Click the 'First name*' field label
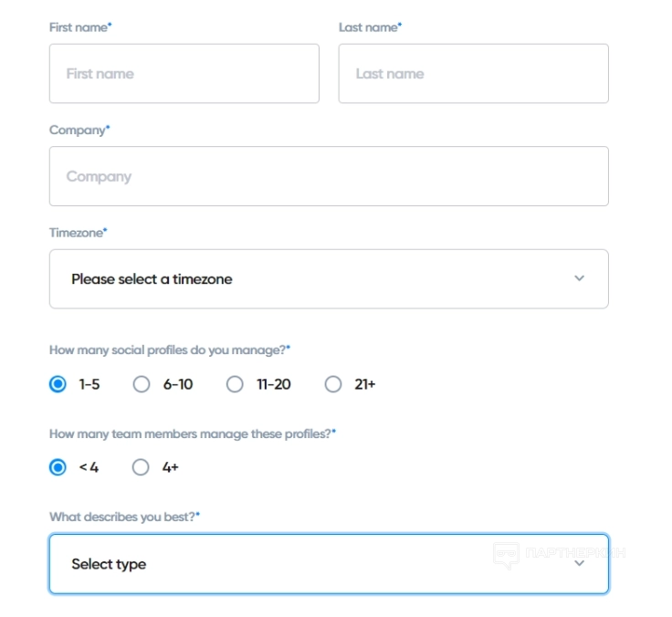 [x=80, y=27]
